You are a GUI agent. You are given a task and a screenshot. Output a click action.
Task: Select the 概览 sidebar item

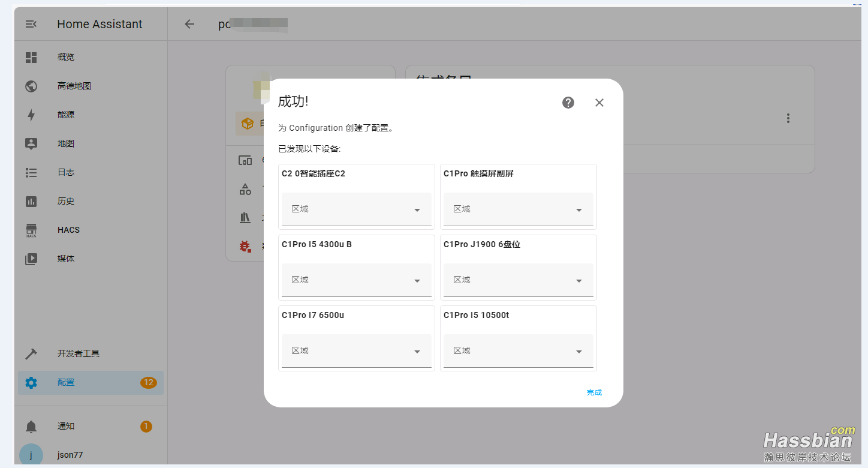91,57
